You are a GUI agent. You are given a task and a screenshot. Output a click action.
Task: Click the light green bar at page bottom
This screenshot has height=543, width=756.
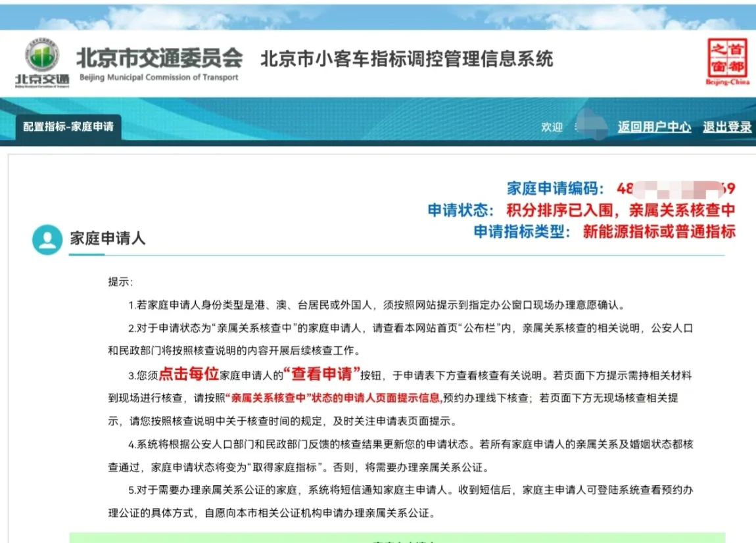click(397, 537)
